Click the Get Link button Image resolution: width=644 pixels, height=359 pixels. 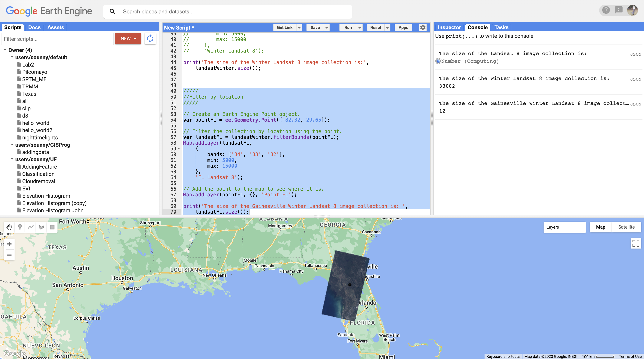click(284, 27)
